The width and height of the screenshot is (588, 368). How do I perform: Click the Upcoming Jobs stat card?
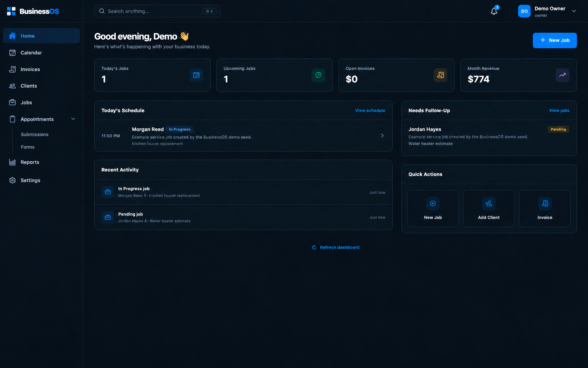[x=274, y=75]
